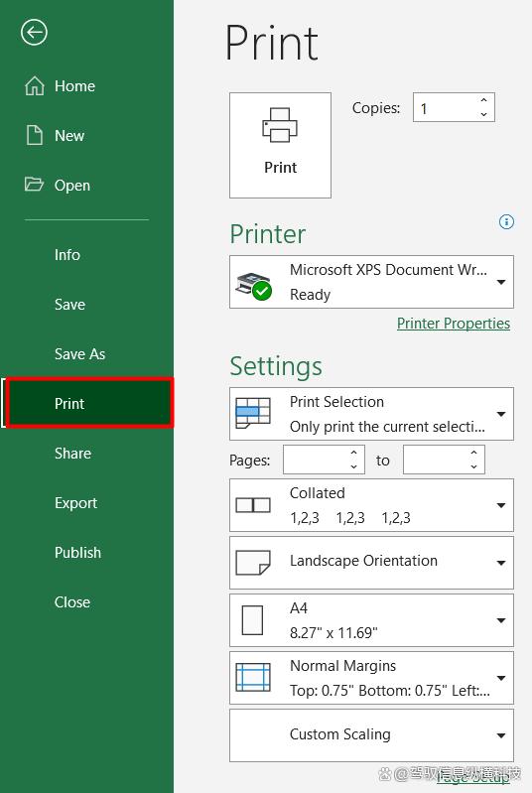Click the Microsoft XPS printer status icon

tap(253, 286)
